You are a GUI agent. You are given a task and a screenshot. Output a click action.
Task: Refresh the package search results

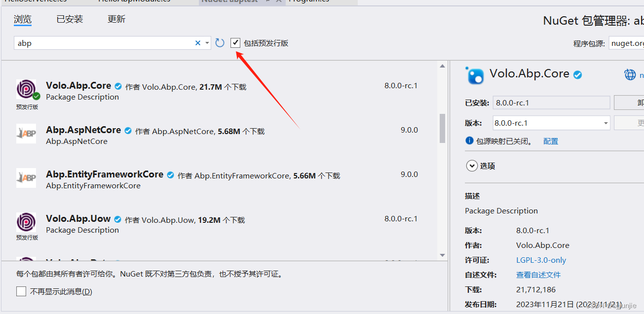[x=220, y=43]
